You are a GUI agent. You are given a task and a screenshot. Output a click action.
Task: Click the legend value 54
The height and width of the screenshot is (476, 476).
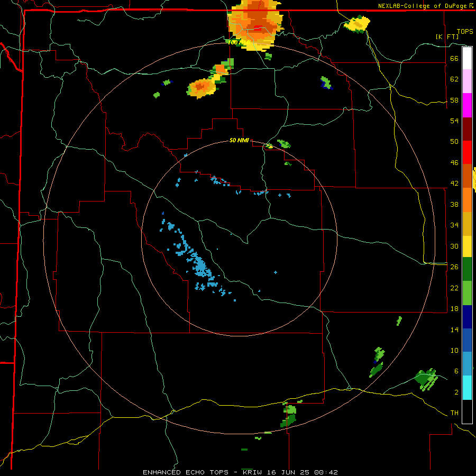(454, 121)
